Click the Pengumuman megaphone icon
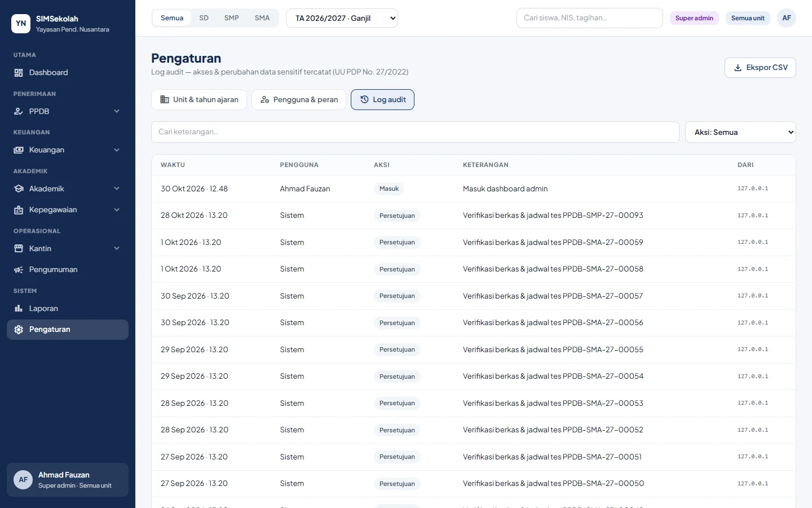 [x=19, y=270]
